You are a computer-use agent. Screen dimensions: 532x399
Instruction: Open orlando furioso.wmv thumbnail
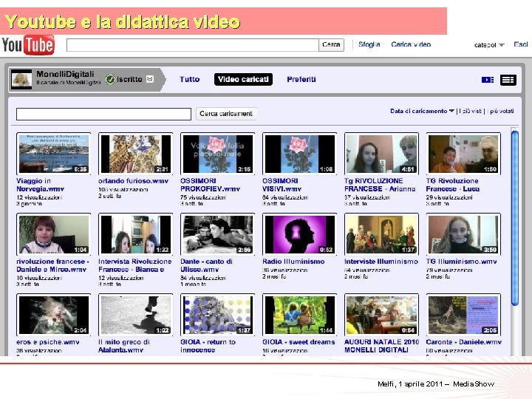pyautogui.click(x=136, y=154)
